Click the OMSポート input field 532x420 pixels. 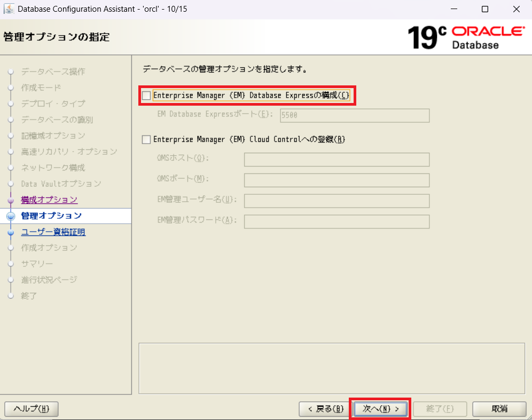(337, 180)
